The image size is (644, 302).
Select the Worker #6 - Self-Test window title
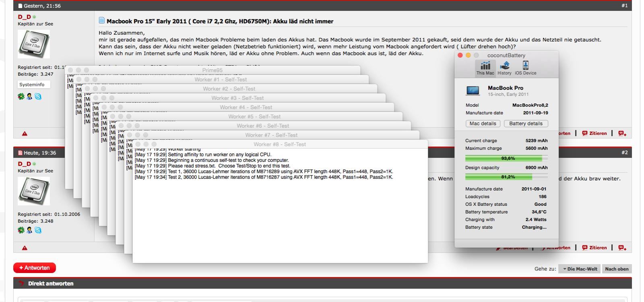click(x=263, y=126)
